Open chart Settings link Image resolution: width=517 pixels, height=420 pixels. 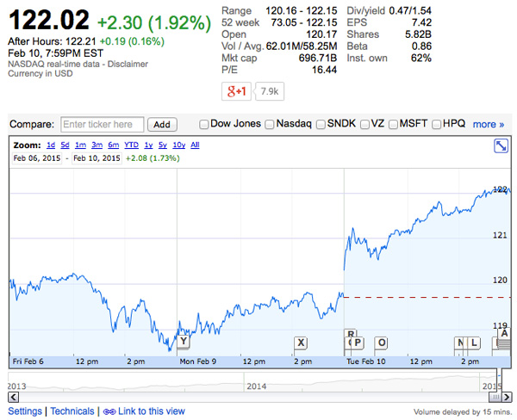coord(25,411)
